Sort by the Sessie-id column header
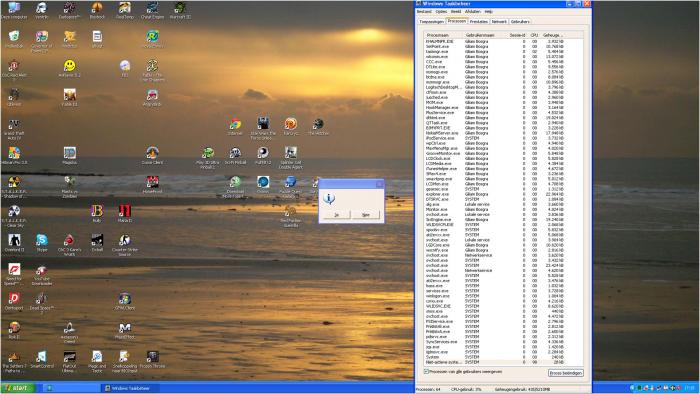The image size is (700, 394). pos(517,35)
